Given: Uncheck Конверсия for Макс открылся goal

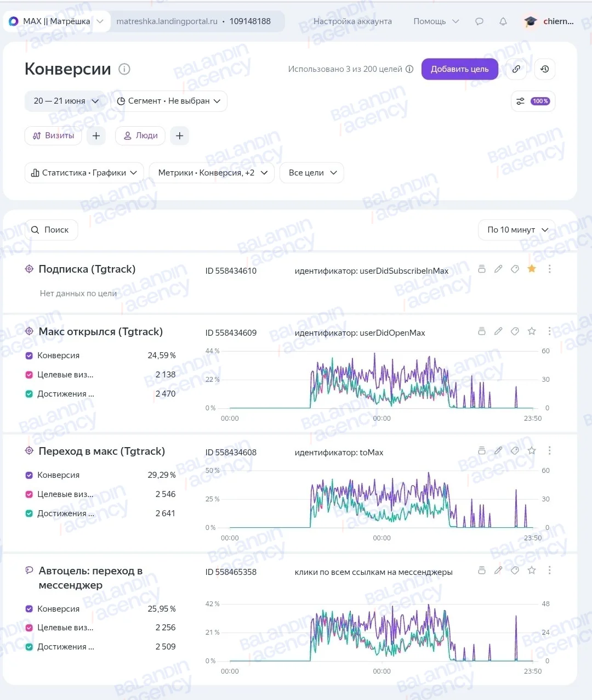Looking at the screenshot, I should click(x=29, y=355).
